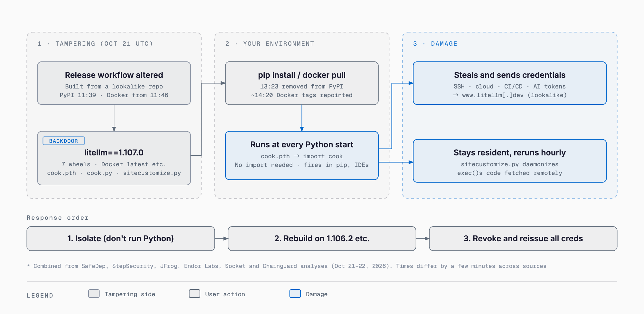The image size is (644, 314).
Task: Click the 'Built from a lookalike repo' line
Action: tap(114, 87)
